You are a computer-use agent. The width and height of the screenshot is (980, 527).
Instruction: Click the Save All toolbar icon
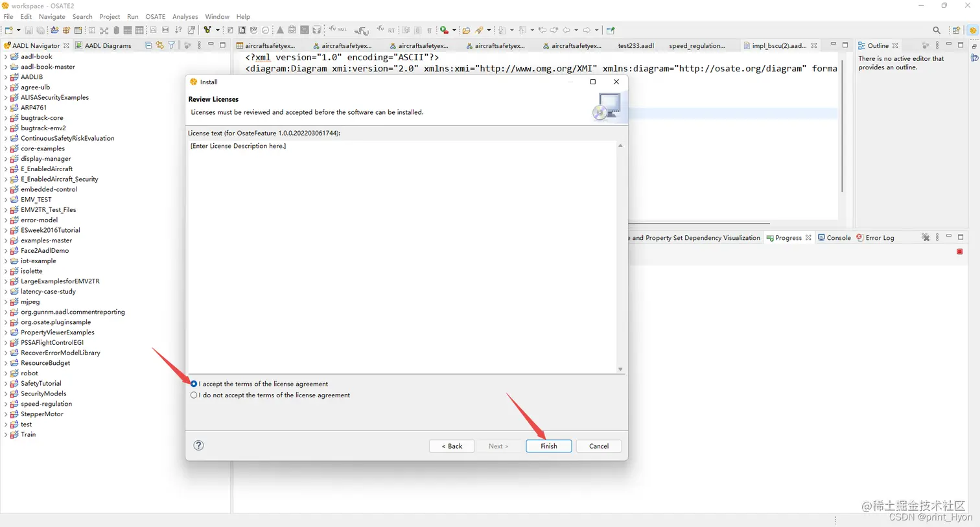[40, 30]
